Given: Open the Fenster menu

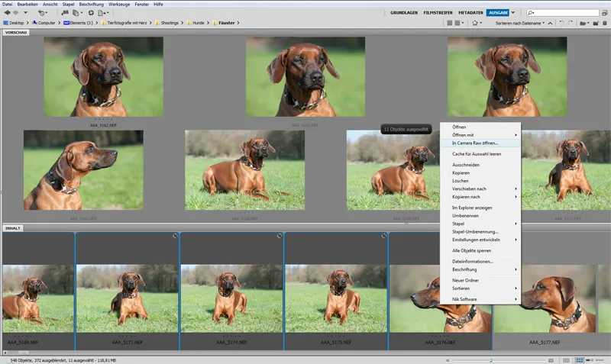Looking at the screenshot, I should click(142, 5).
